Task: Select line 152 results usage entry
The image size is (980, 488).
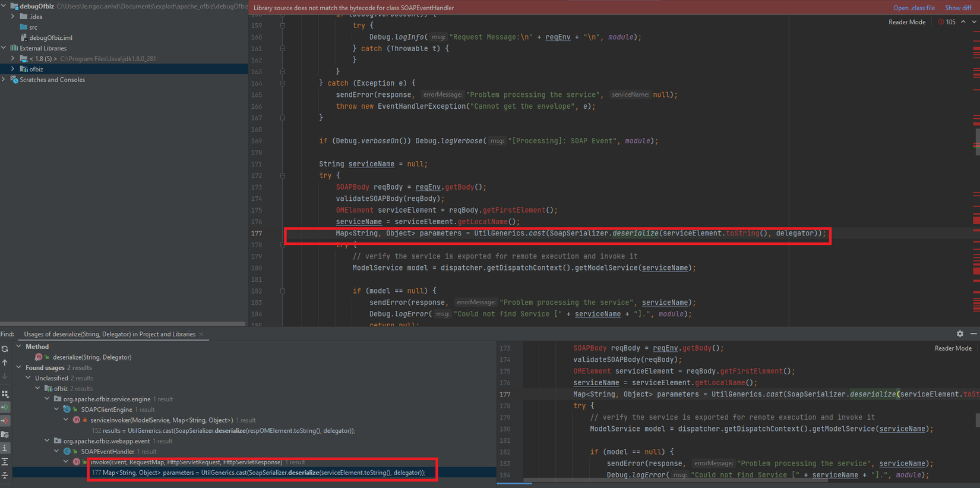Action: coord(223,430)
